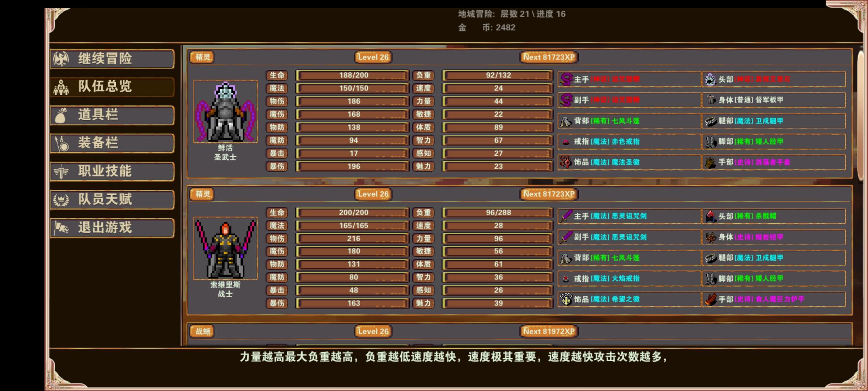Click 鲜活's 生命 bar 188/200
This screenshot has width=868, height=391.
pyautogui.click(x=353, y=75)
